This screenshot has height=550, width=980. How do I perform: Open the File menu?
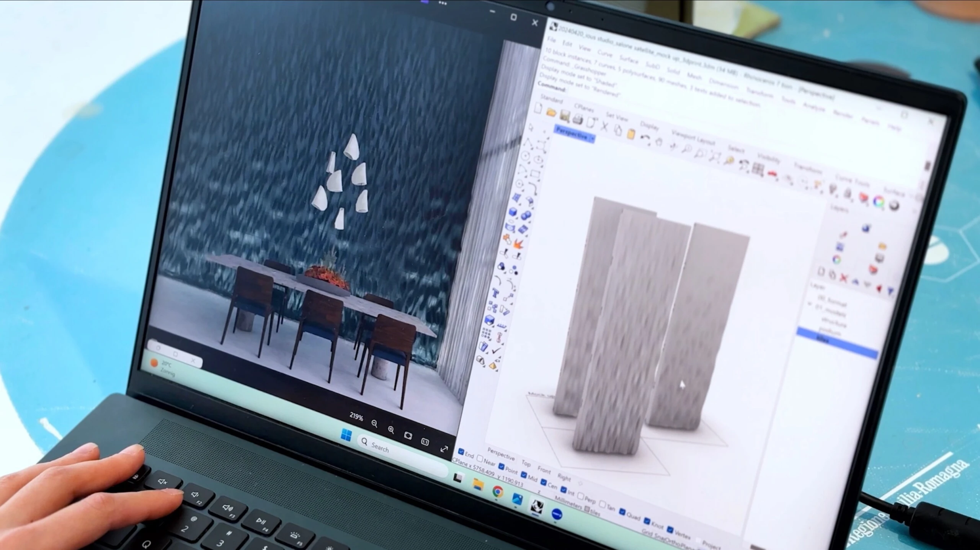[x=551, y=40]
